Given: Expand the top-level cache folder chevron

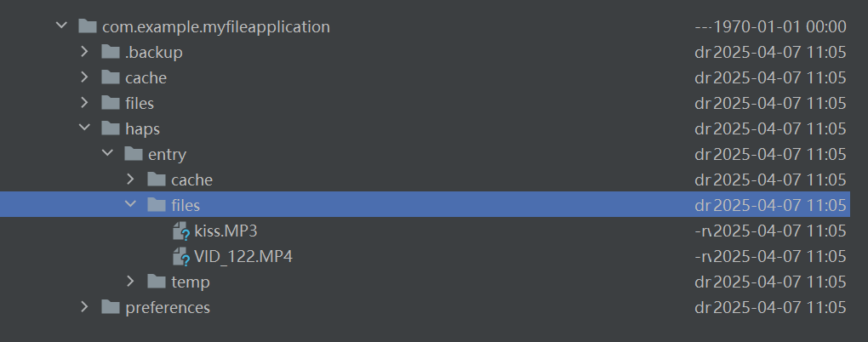Looking at the screenshot, I should [x=85, y=77].
